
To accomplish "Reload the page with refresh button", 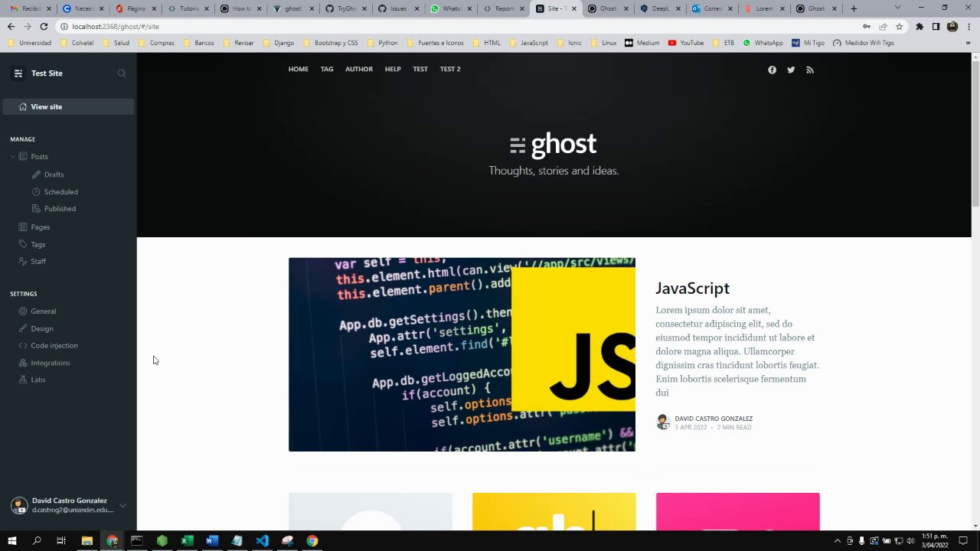I will (x=44, y=26).
